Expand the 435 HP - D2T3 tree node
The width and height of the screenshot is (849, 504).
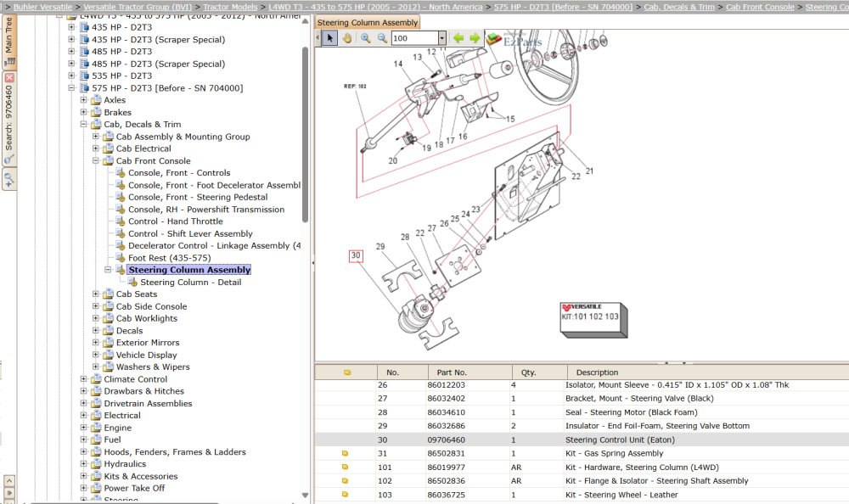click(x=71, y=26)
